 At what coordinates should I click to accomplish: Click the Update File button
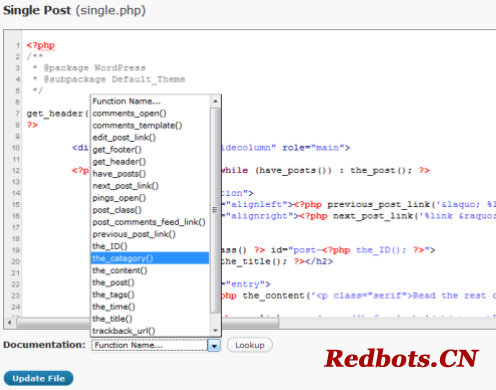coord(38,378)
